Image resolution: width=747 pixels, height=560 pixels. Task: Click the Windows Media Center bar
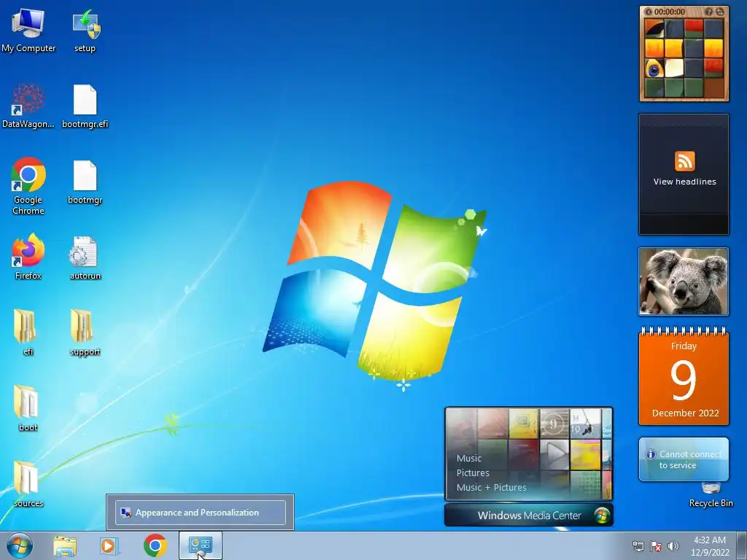pyautogui.click(x=528, y=516)
